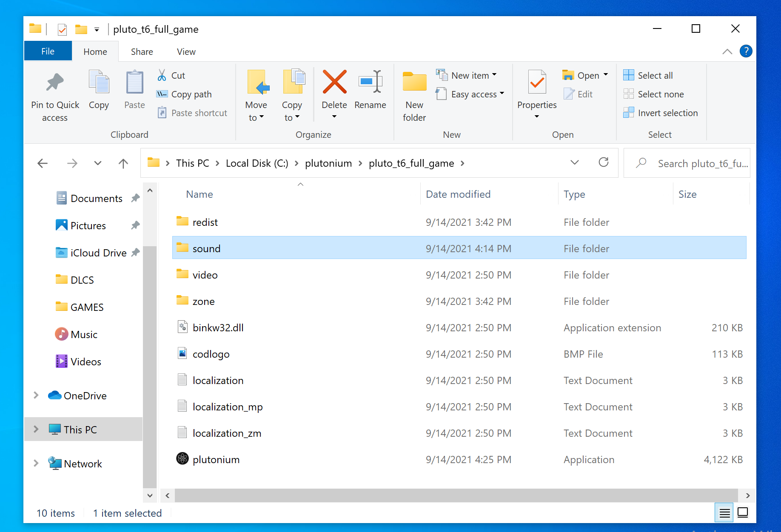This screenshot has height=532, width=781.
Task: Select the binkw32.dll file
Action: click(x=459, y=327)
